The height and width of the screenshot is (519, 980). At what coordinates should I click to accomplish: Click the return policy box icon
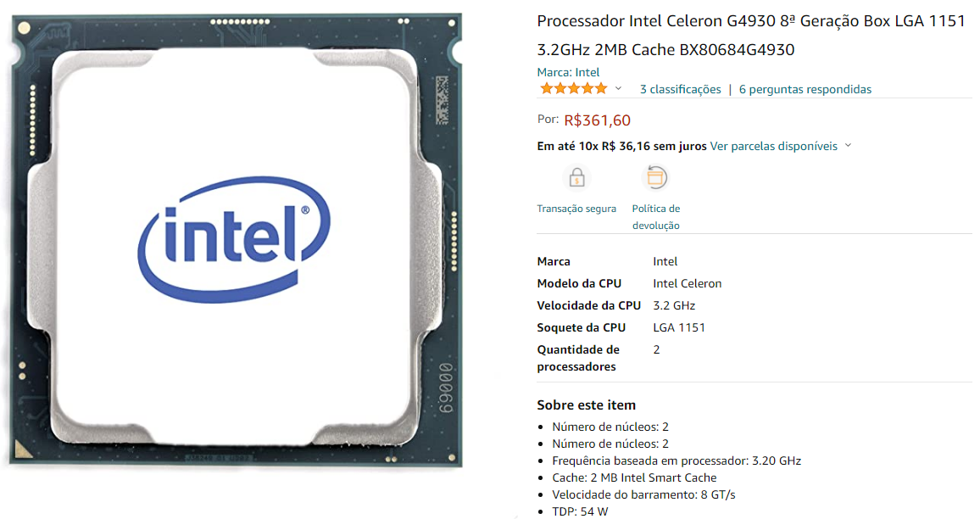(655, 177)
